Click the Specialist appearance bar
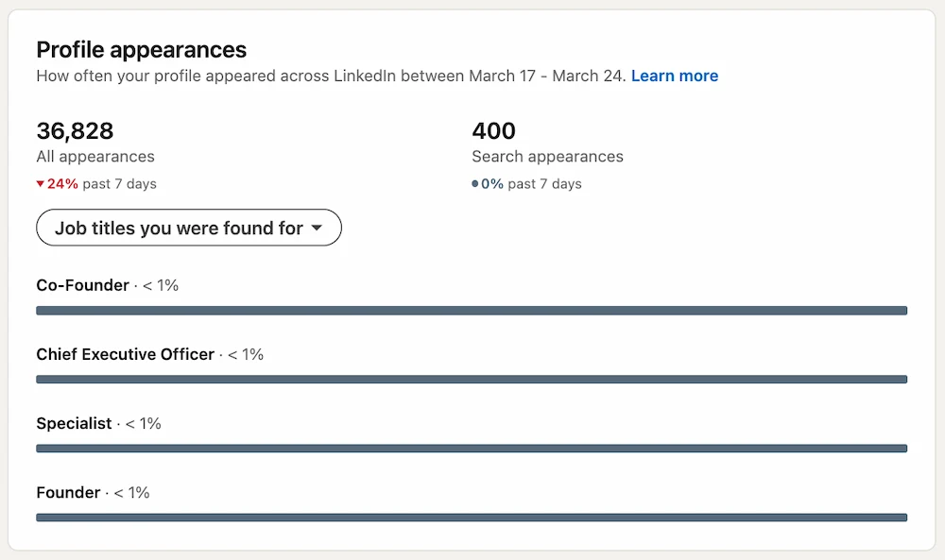 tap(471, 448)
